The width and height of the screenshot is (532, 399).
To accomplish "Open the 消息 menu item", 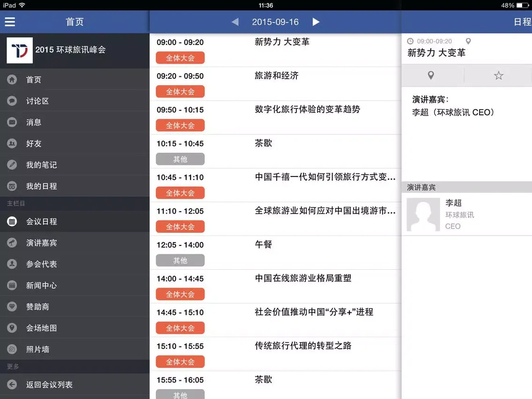I will 74,122.
